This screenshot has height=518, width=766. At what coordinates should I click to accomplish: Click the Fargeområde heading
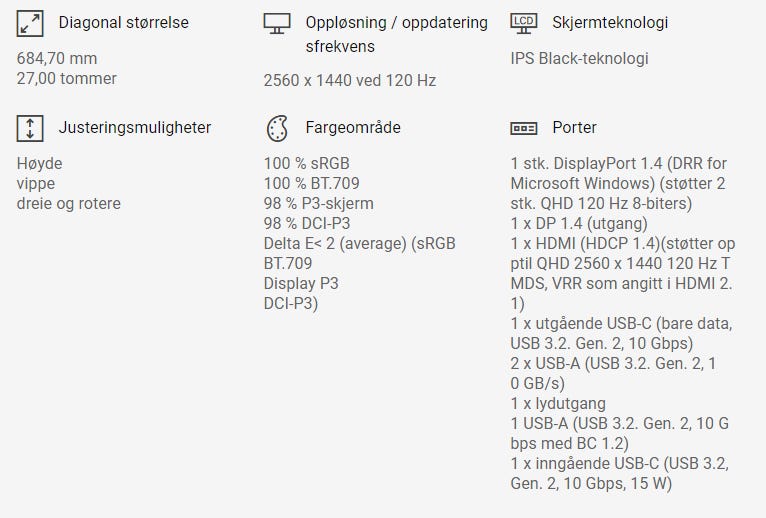coord(351,128)
